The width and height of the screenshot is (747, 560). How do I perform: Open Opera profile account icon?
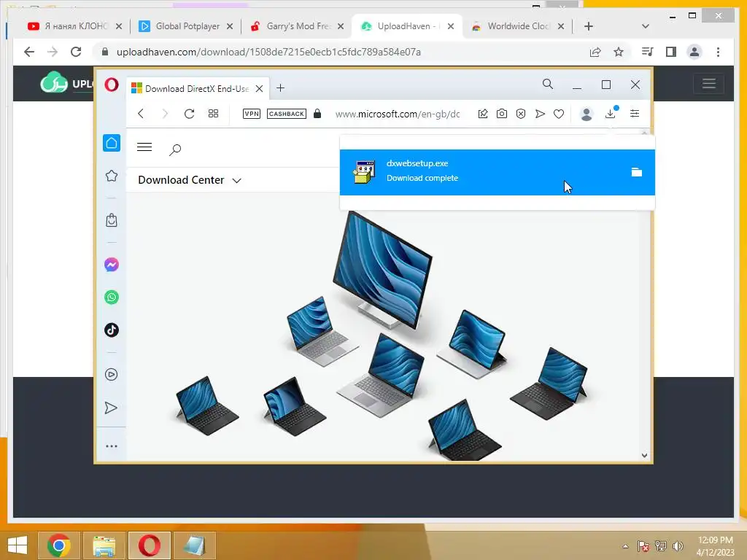tap(587, 114)
